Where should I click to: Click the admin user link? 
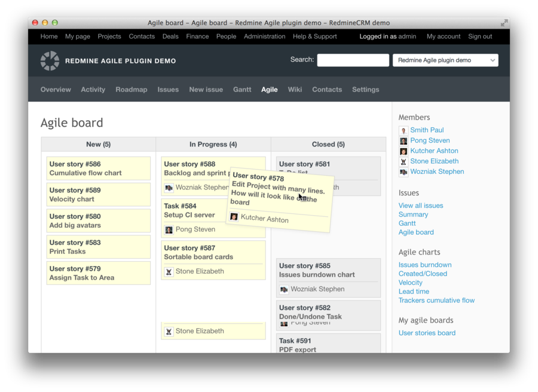tap(407, 36)
